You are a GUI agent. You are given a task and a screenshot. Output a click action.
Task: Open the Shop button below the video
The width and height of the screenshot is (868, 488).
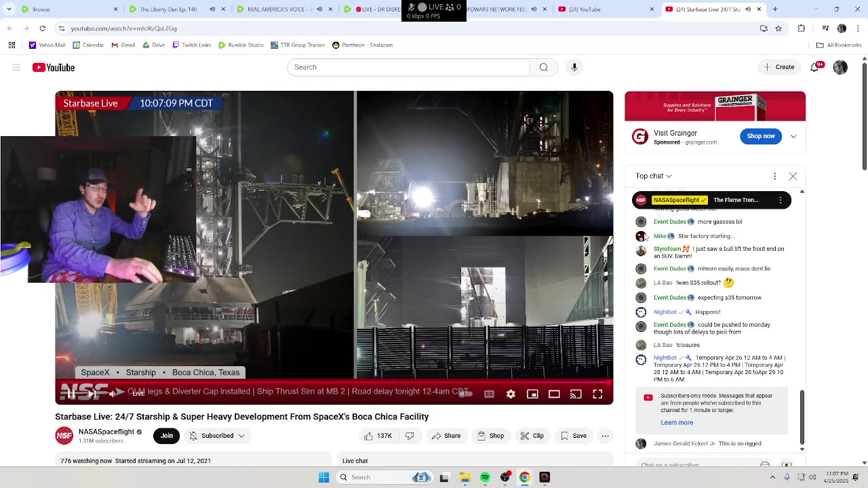pos(490,436)
